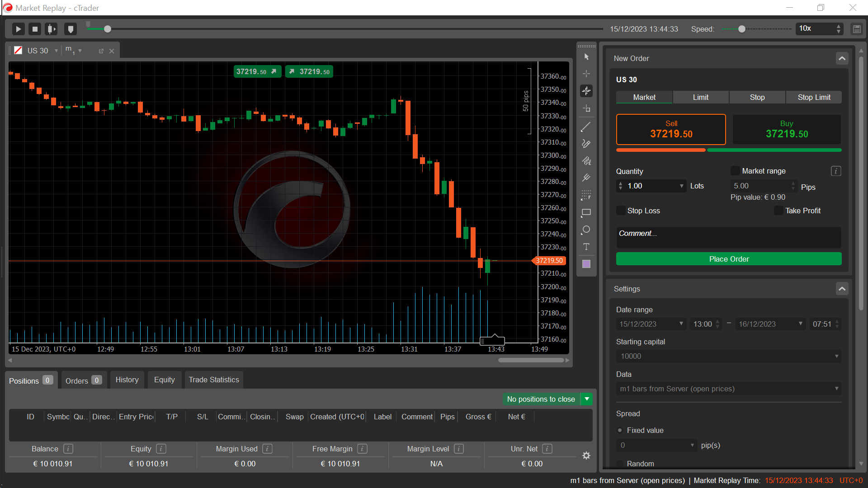Select the Fibonacci retracement tool
868x488 pixels.
pos(586,195)
